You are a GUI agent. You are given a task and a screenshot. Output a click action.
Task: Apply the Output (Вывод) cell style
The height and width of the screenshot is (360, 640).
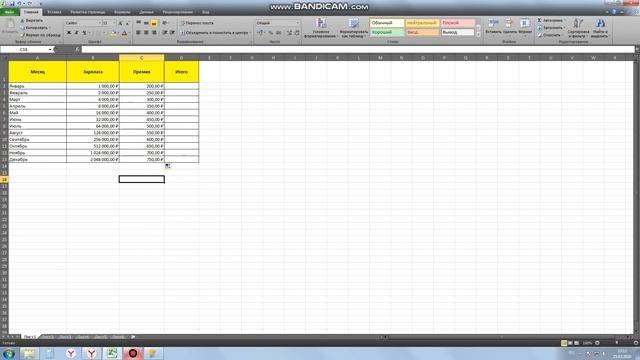pyautogui.click(x=458, y=32)
